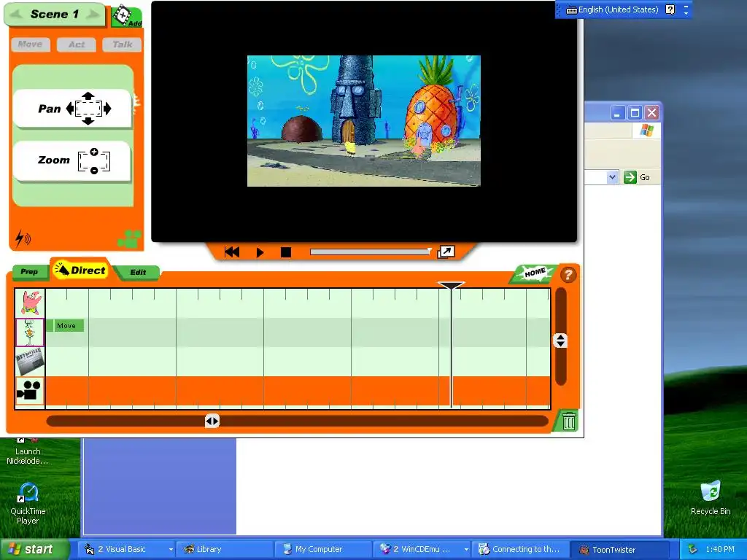Image resolution: width=747 pixels, height=560 pixels.
Task: Play the movie preview
Action: point(260,252)
